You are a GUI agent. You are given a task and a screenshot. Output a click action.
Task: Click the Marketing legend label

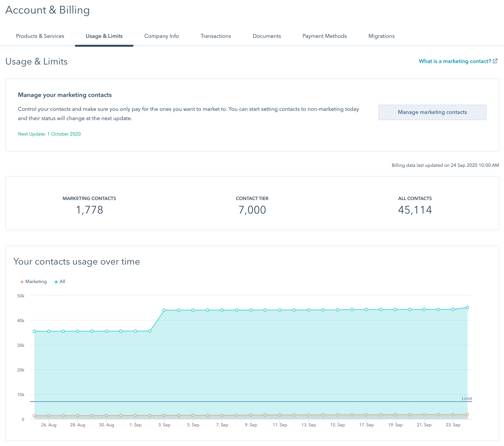pyautogui.click(x=36, y=282)
